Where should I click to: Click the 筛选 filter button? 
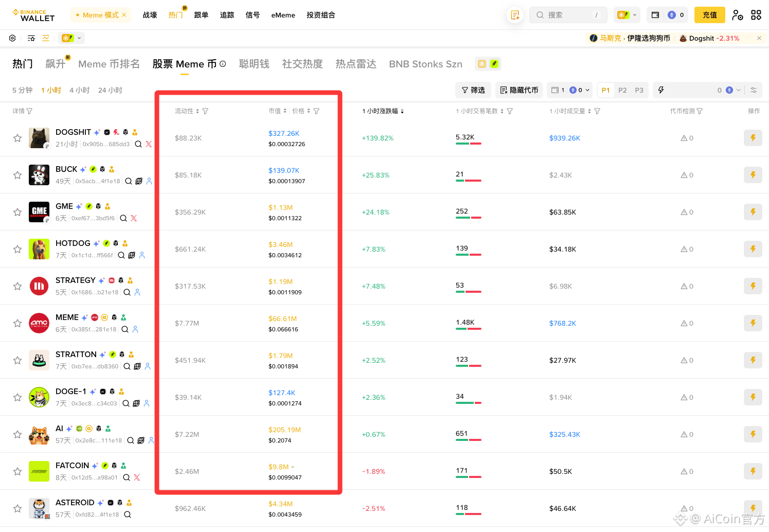[x=473, y=90]
